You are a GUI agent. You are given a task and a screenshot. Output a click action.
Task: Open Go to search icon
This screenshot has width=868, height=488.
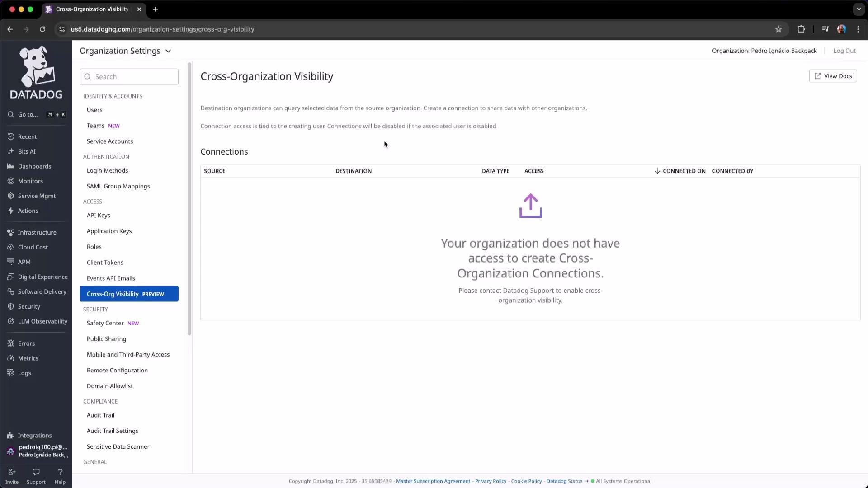click(x=11, y=115)
